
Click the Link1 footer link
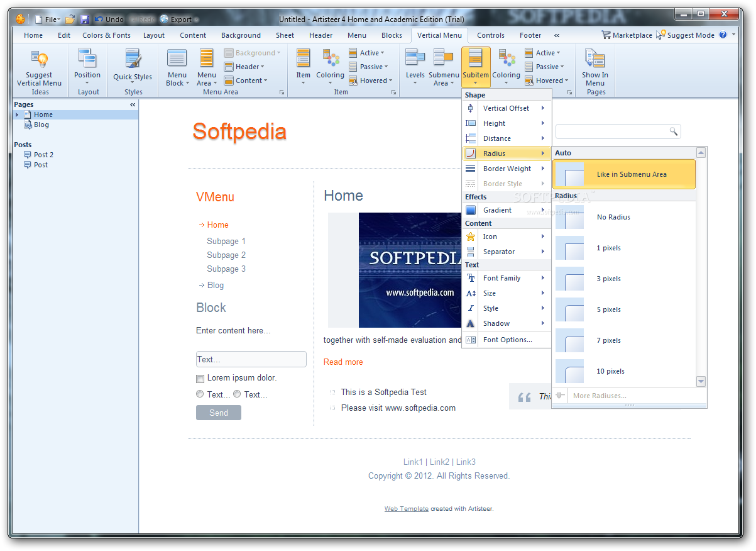click(x=413, y=462)
